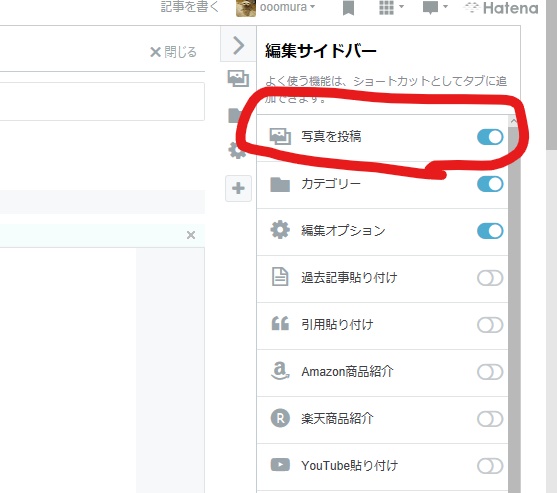Click the sidebar scrollbar up arrow
557x493 pixels.
[x=514, y=121]
